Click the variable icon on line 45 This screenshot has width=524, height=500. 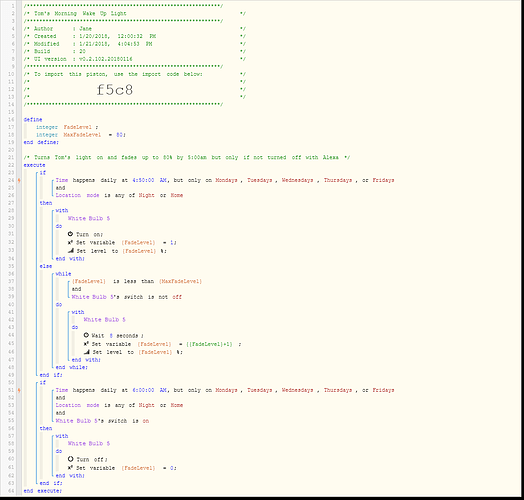pyautogui.click(x=86, y=344)
